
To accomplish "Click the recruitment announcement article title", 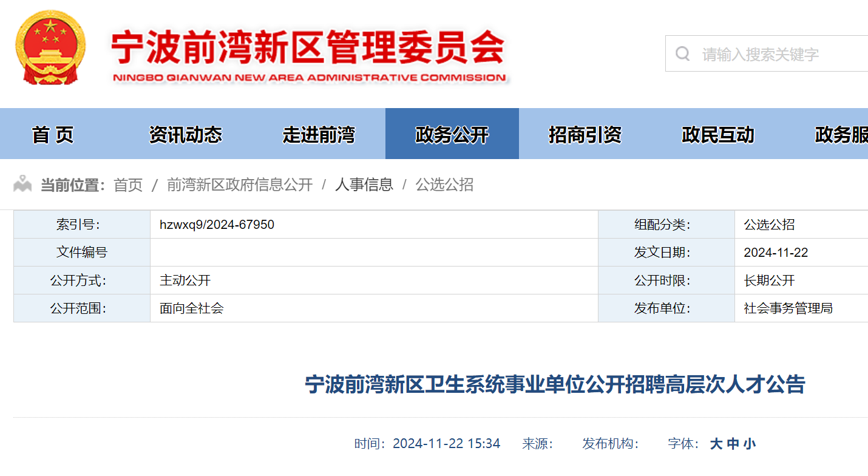I will tap(555, 384).
